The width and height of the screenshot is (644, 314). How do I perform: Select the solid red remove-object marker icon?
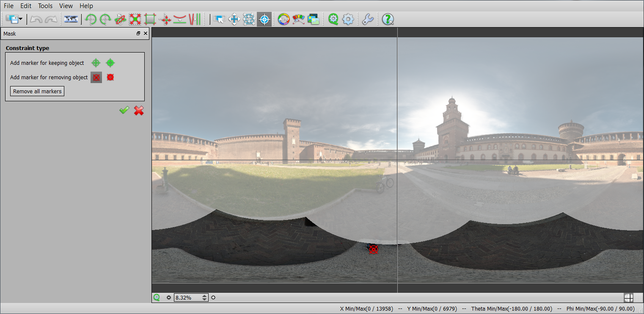110,78
